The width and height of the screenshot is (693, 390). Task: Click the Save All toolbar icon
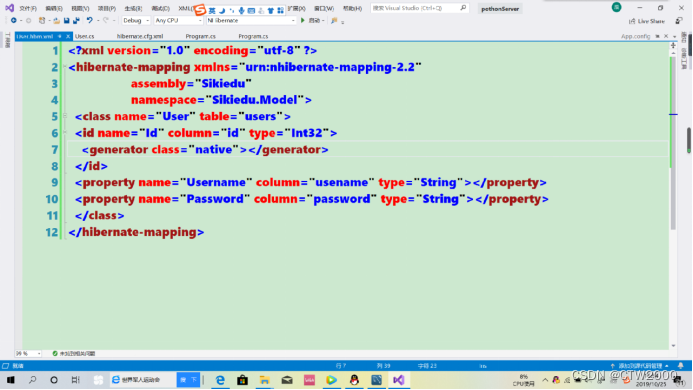pos(76,20)
